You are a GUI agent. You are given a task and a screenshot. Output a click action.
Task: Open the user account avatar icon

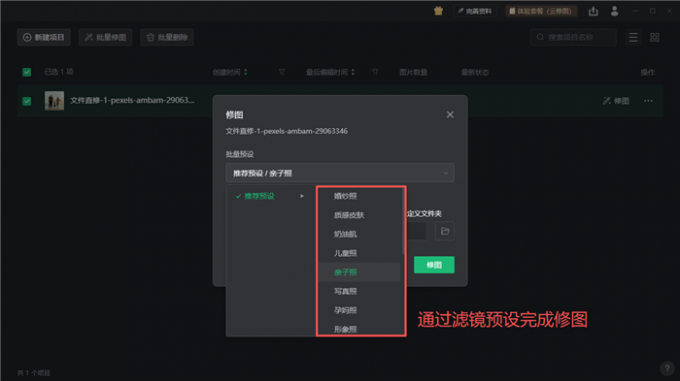click(x=614, y=11)
